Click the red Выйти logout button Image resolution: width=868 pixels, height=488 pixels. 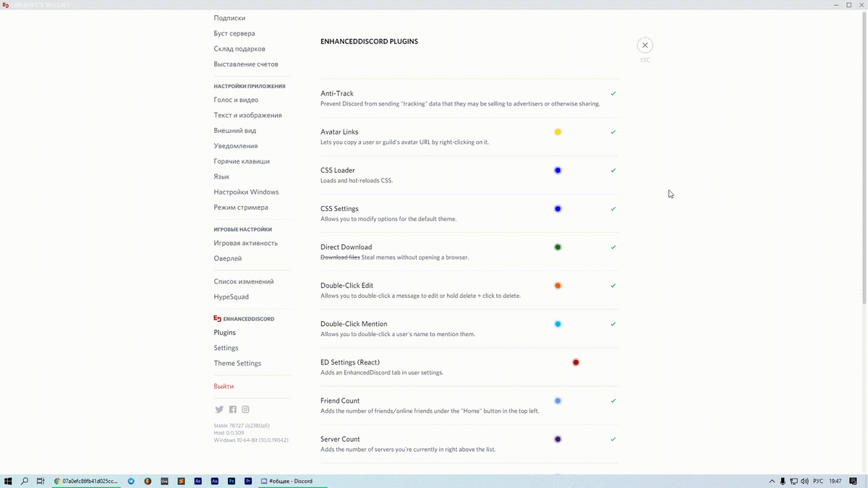pyautogui.click(x=224, y=387)
